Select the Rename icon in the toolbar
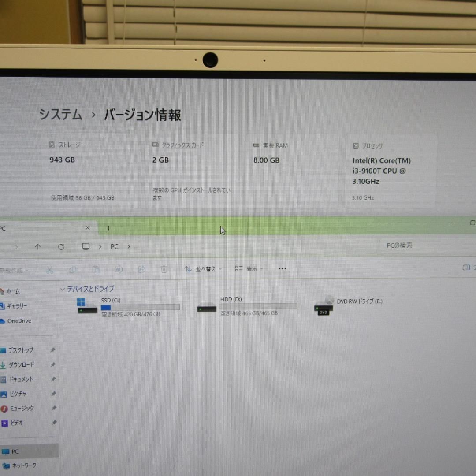 [x=119, y=269]
